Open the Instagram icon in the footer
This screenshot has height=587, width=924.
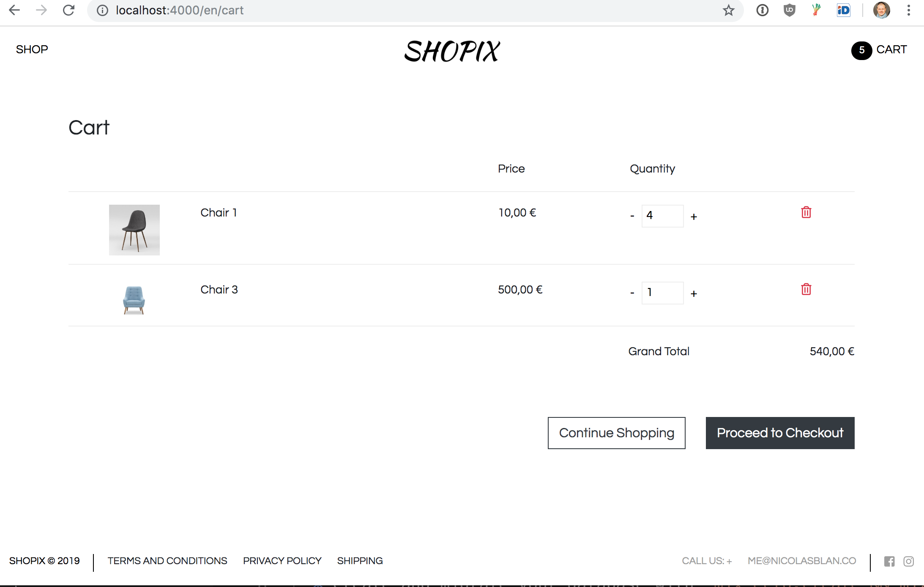click(x=908, y=561)
